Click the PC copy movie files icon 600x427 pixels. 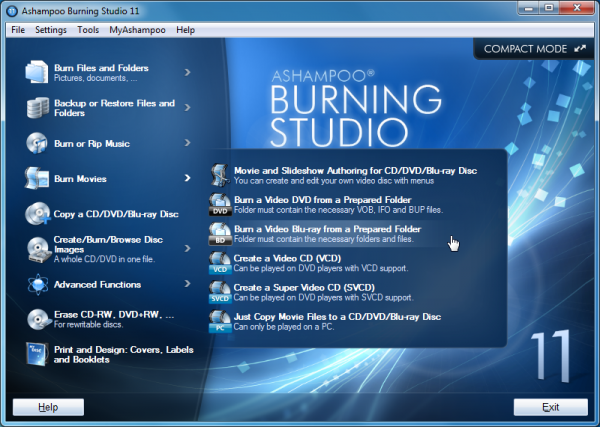(220, 321)
